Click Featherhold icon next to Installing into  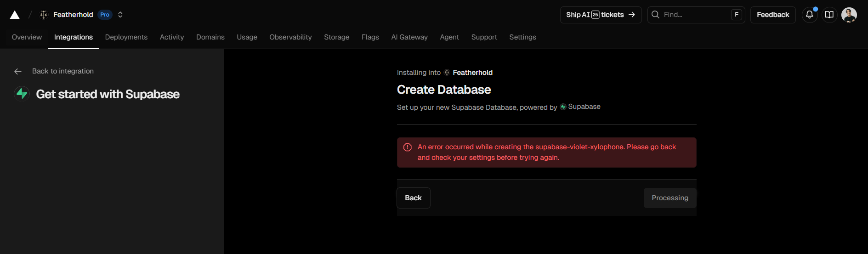(447, 73)
